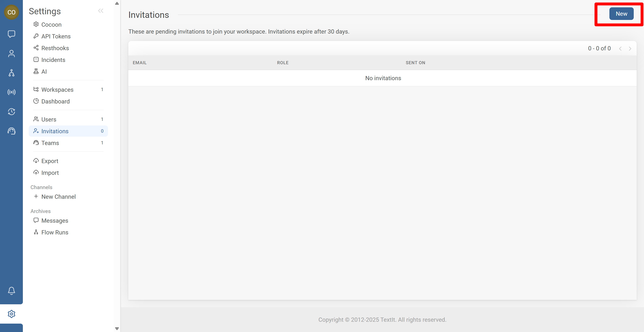This screenshot has width=644, height=332.
Task: Click the scrollbar down arrow
Action: point(117,328)
